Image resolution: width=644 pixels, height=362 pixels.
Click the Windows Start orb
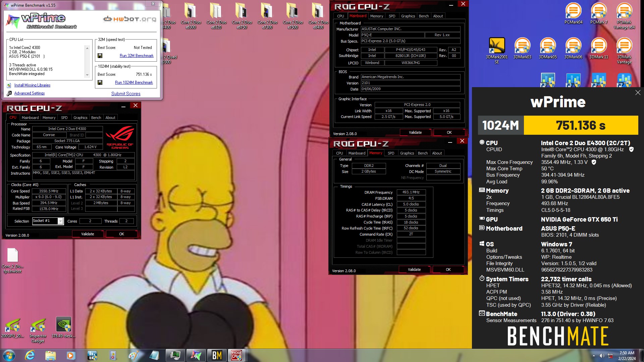coord(9,355)
